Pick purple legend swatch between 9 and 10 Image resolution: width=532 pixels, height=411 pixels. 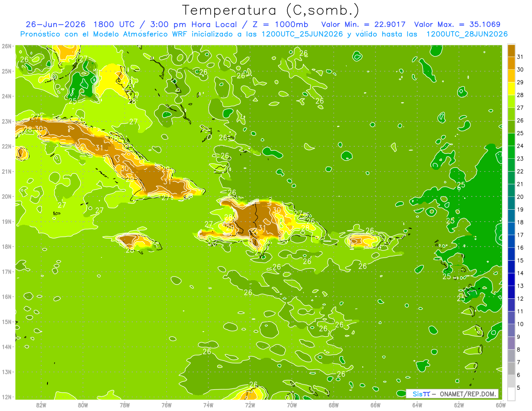tap(511, 330)
